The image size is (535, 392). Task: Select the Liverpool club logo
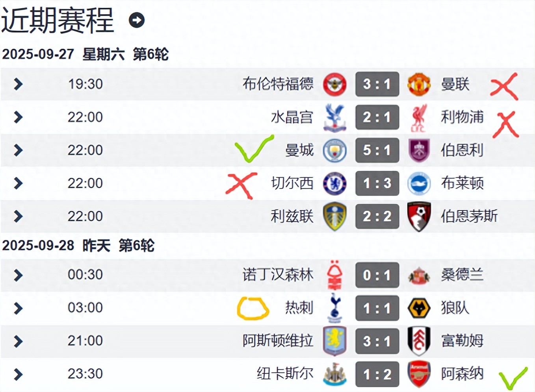point(419,117)
